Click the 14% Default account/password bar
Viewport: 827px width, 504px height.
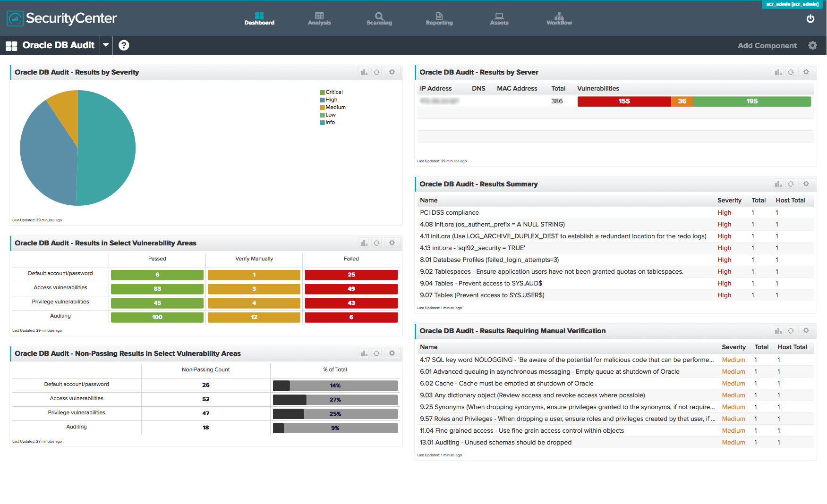click(335, 386)
